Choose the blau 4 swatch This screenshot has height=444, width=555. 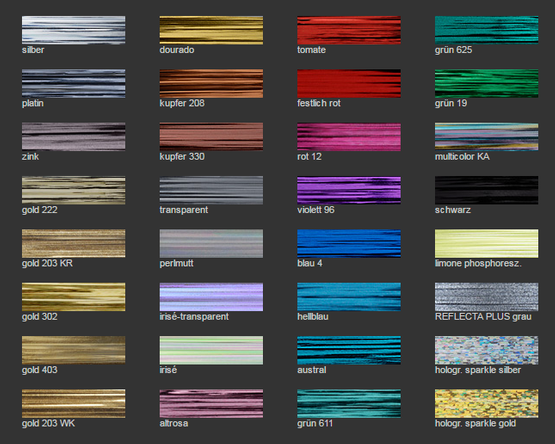349,244
